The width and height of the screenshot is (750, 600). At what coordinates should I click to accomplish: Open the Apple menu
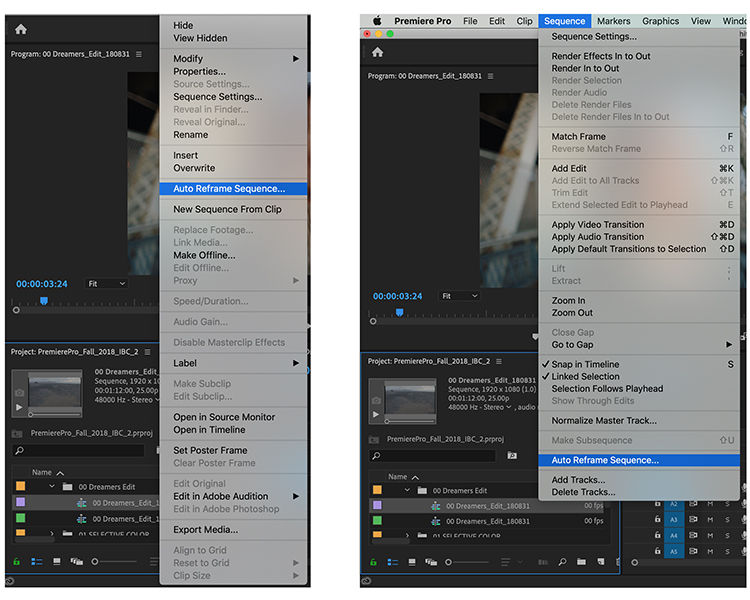(x=377, y=21)
